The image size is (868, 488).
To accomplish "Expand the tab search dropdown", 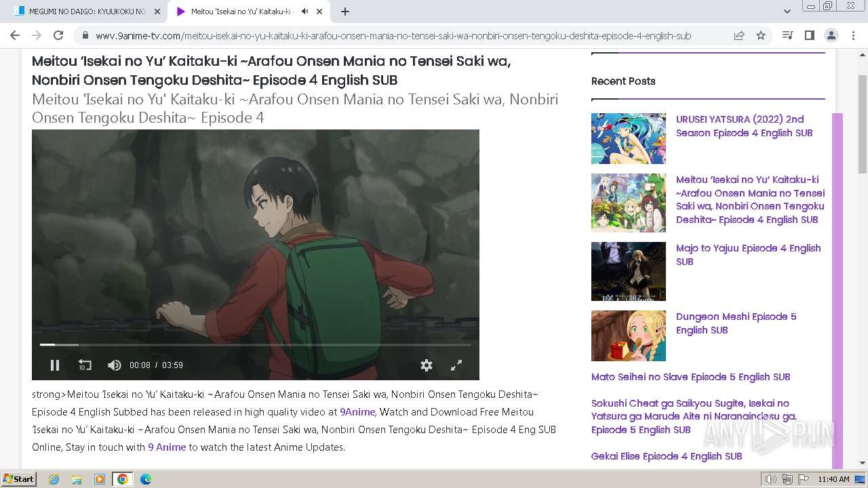I will pos(787,12).
